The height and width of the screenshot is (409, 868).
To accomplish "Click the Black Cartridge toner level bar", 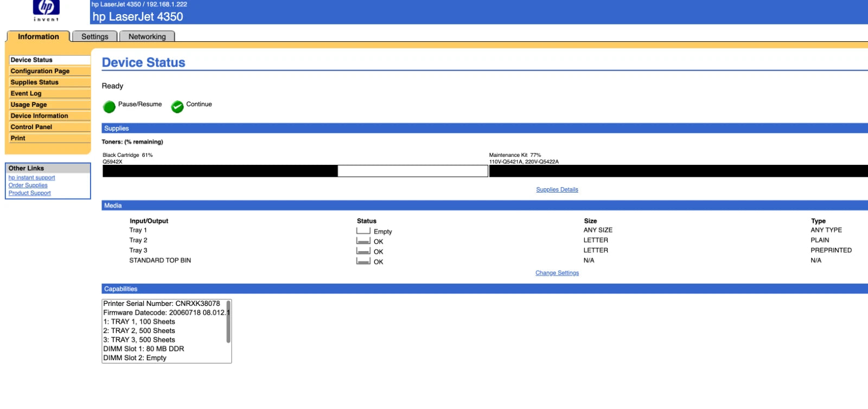I will pos(295,171).
